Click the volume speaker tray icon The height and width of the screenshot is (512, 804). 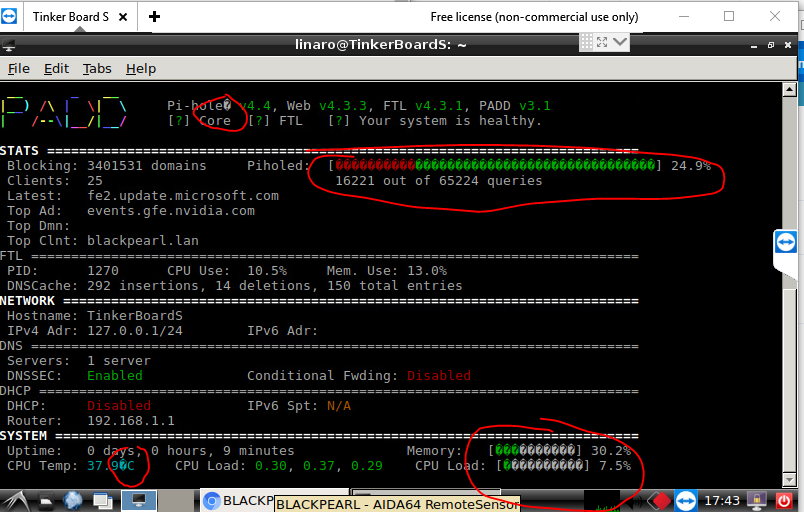tap(635, 501)
